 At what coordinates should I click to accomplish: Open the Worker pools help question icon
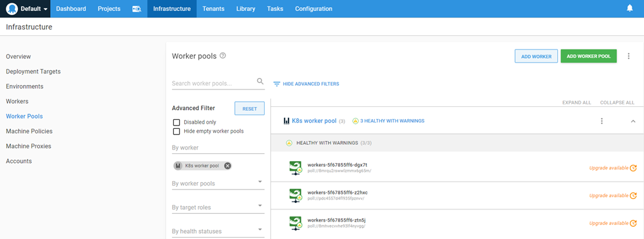223,56
